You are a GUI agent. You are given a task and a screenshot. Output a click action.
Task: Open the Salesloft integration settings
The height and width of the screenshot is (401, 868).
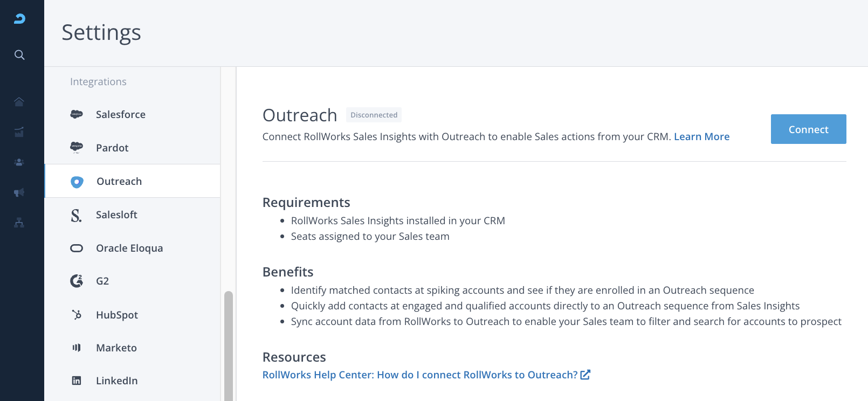[116, 215]
